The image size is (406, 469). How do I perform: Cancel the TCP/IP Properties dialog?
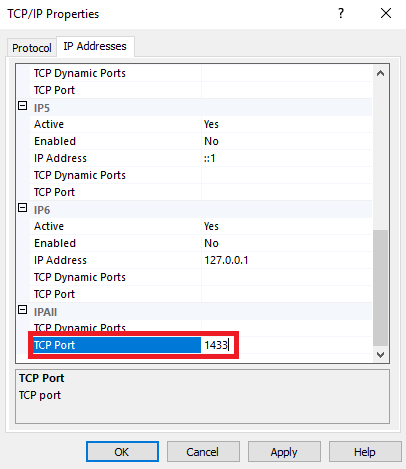point(203,452)
